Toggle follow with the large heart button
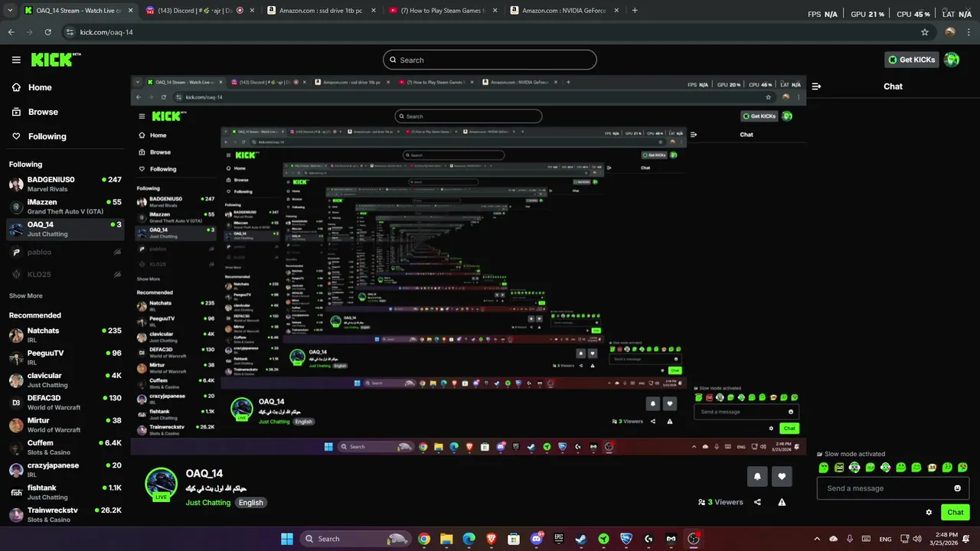Screen dimensions: 980x551 [x=782, y=476]
